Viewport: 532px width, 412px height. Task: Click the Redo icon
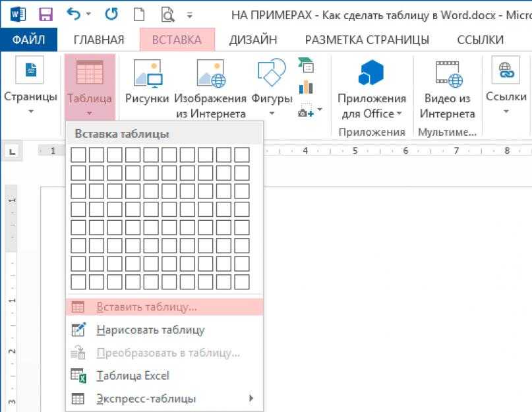(x=109, y=13)
